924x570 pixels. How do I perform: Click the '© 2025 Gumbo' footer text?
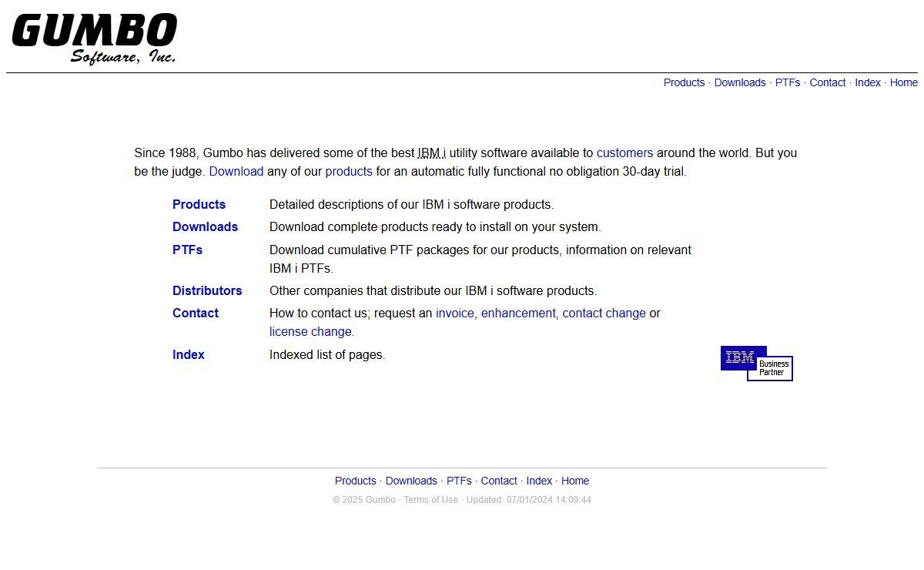(363, 500)
